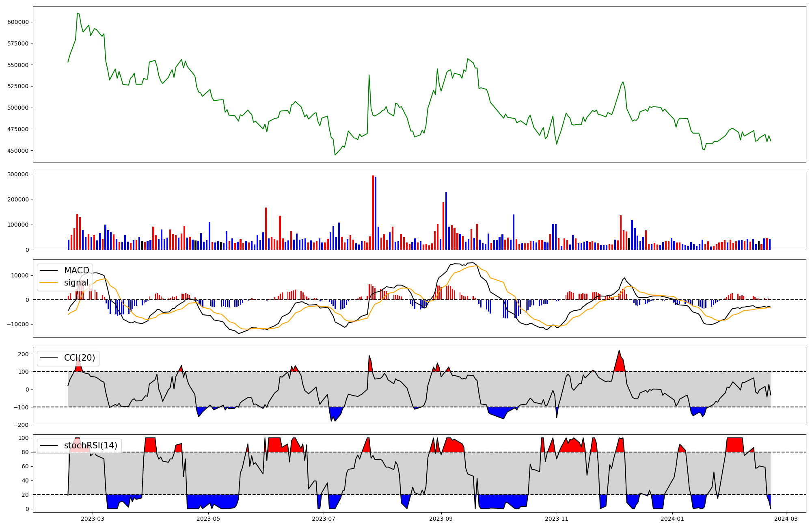Screen dimensions: 812x528
Task: Click the 2024-01 x-axis date label
Action: point(672,519)
